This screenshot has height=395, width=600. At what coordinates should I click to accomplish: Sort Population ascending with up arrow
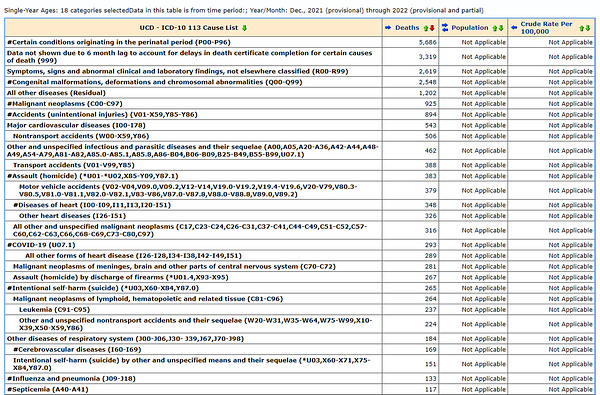pos(495,28)
